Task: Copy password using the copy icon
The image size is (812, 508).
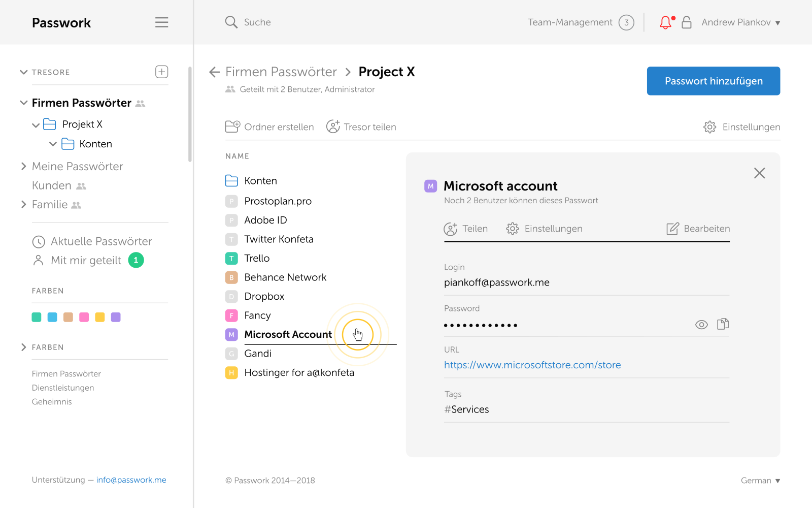Action: [x=723, y=324]
